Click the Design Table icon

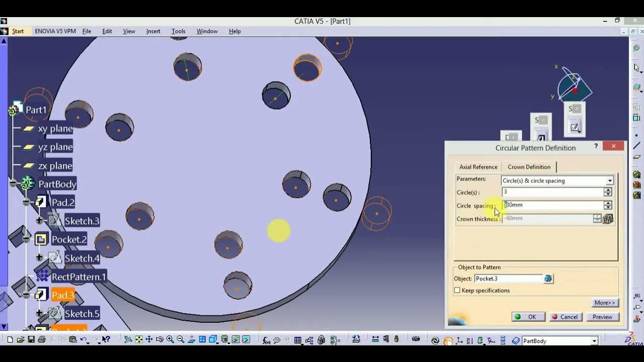(298, 340)
